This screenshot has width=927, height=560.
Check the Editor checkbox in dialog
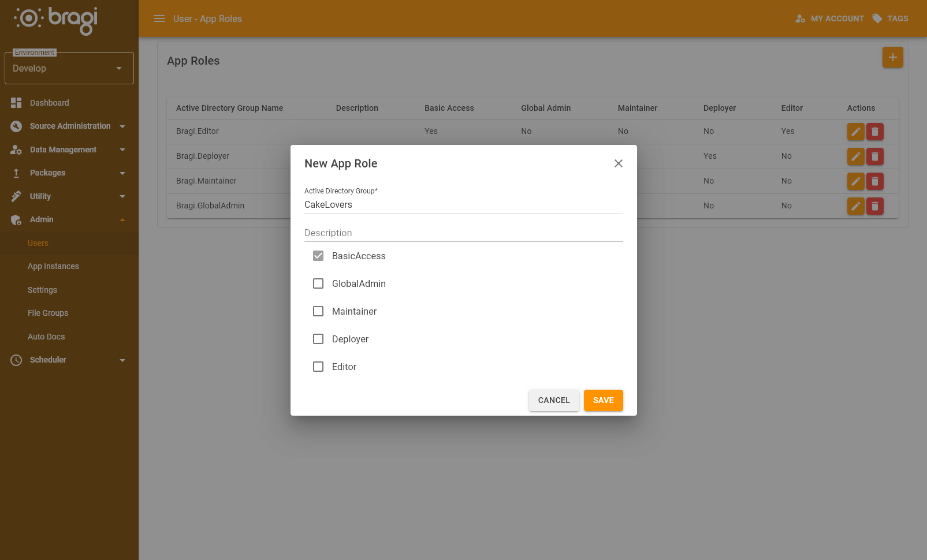pos(318,367)
